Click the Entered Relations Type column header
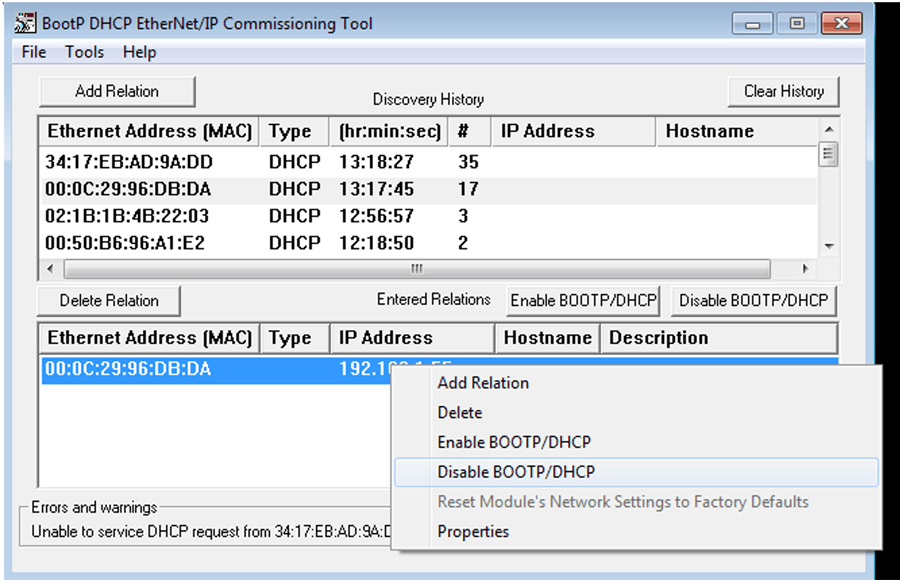This screenshot has width=900, height=580. click(x=294, y=338)
